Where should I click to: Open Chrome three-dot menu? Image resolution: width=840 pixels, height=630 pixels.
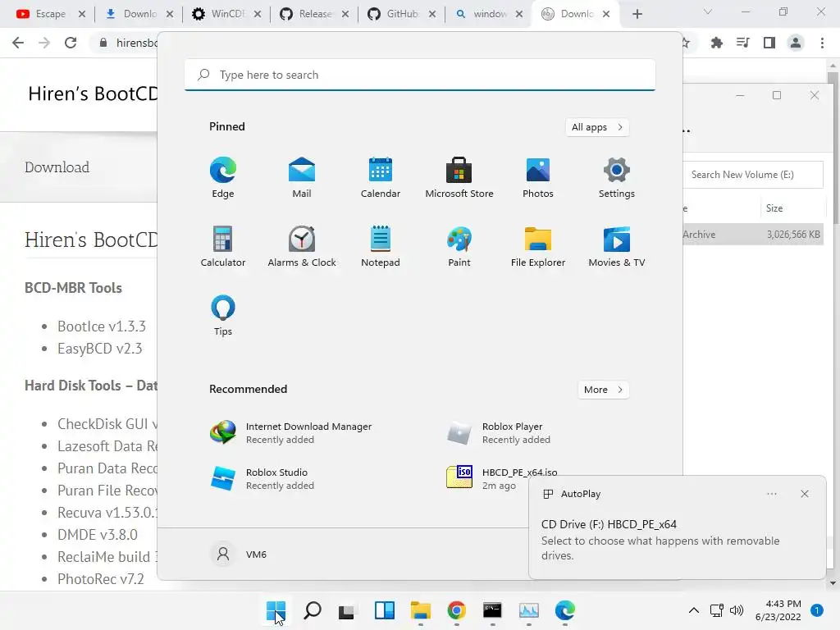[x=822, y=43]
